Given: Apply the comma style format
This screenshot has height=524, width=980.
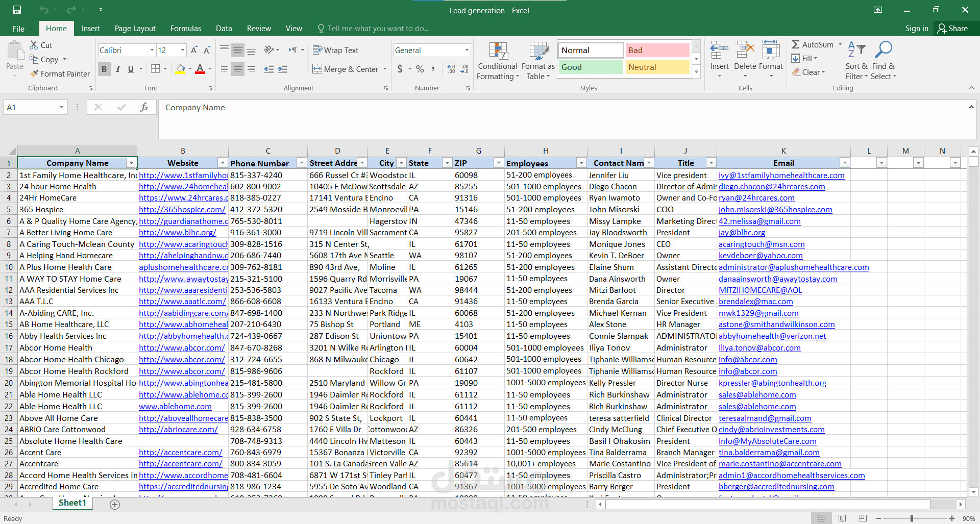Looking at the screenshot, I should 433,69.
